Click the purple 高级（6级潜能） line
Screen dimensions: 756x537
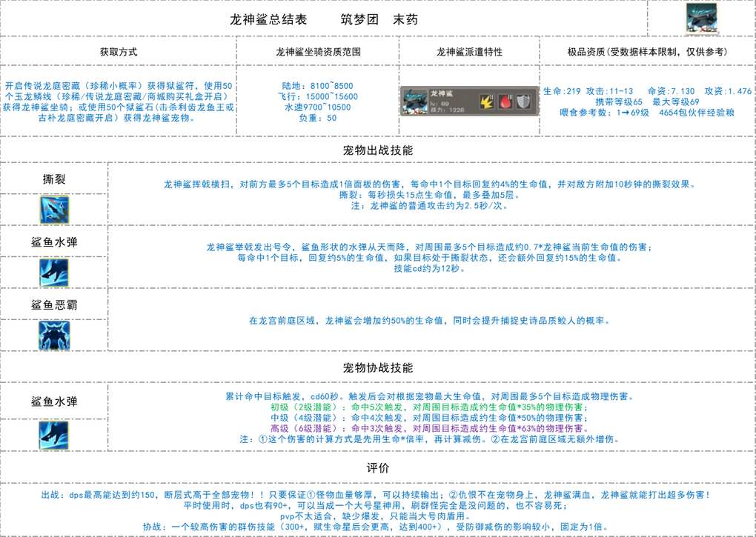point(430,428)
